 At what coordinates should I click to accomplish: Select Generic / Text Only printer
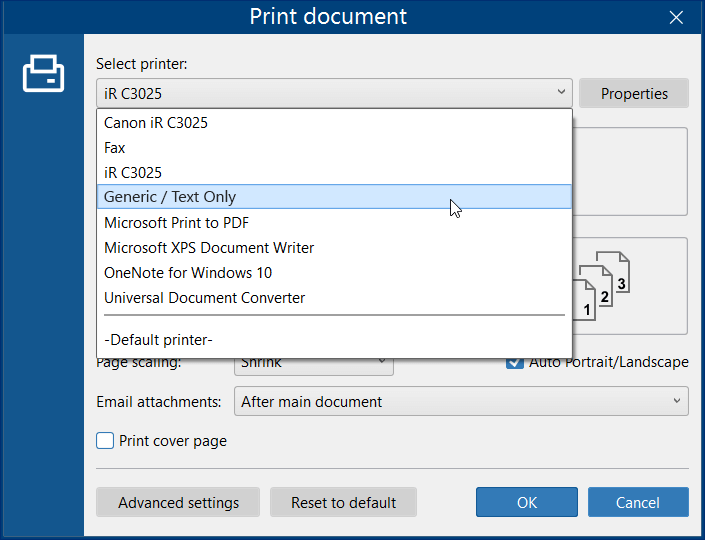(334, 196)
